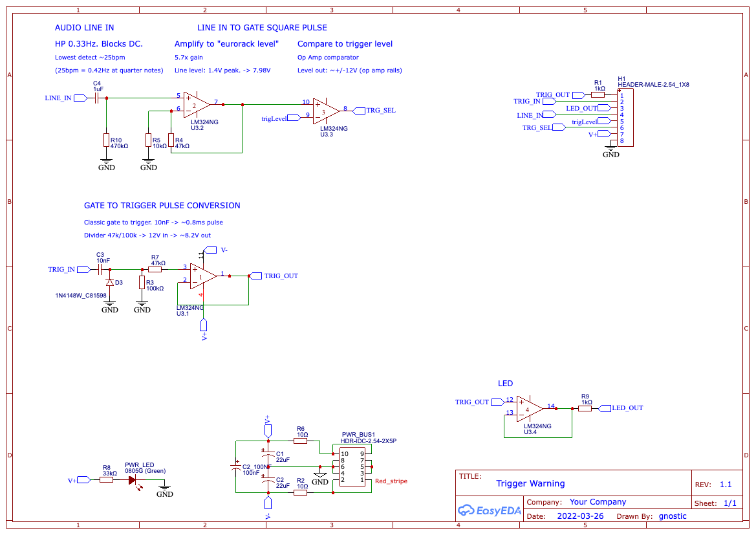Click the Sheet '1/1' value
756x535 pixels.
coord(730,503)
